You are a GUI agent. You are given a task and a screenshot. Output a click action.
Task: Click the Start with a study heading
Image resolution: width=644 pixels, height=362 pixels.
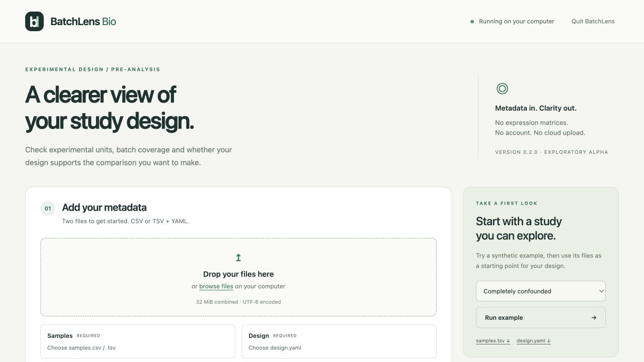[x=519, y=229]
